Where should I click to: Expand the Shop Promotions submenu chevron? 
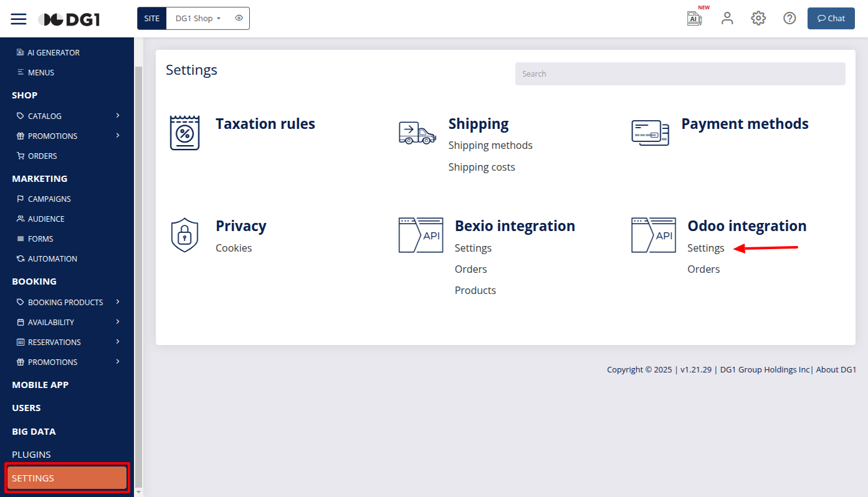click(x=118, y=135)
